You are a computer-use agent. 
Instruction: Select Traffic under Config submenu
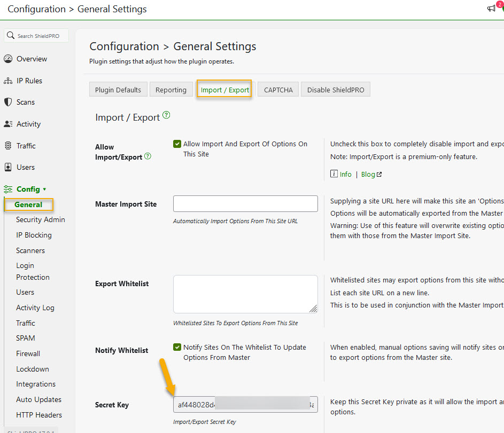(26, 323)
